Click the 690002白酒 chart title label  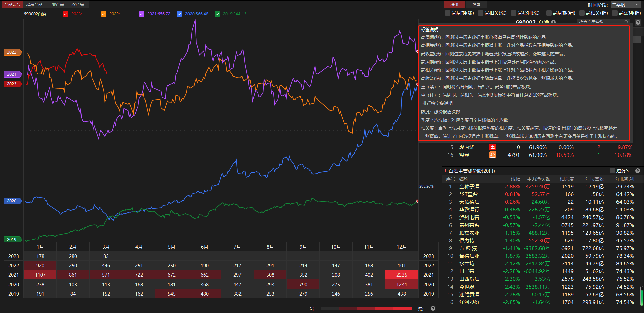35,14
